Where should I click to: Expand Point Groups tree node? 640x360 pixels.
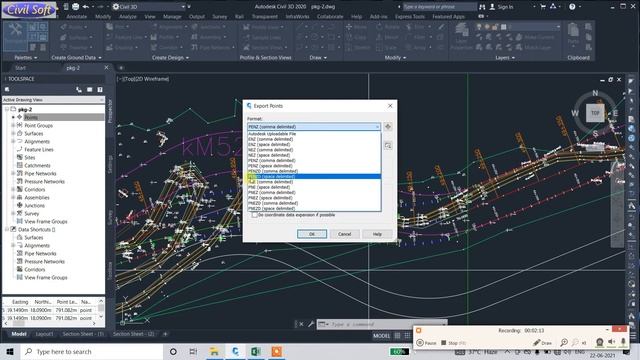click(13, 125)
